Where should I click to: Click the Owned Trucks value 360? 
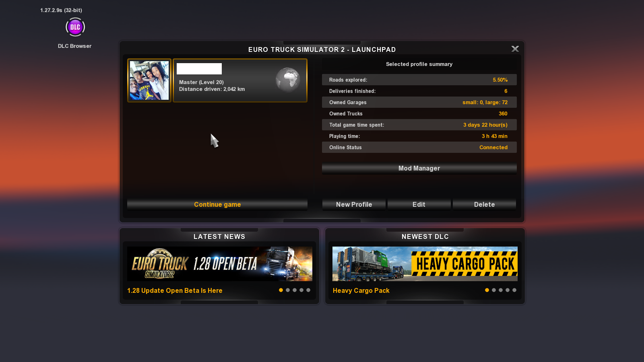[503, 114]
